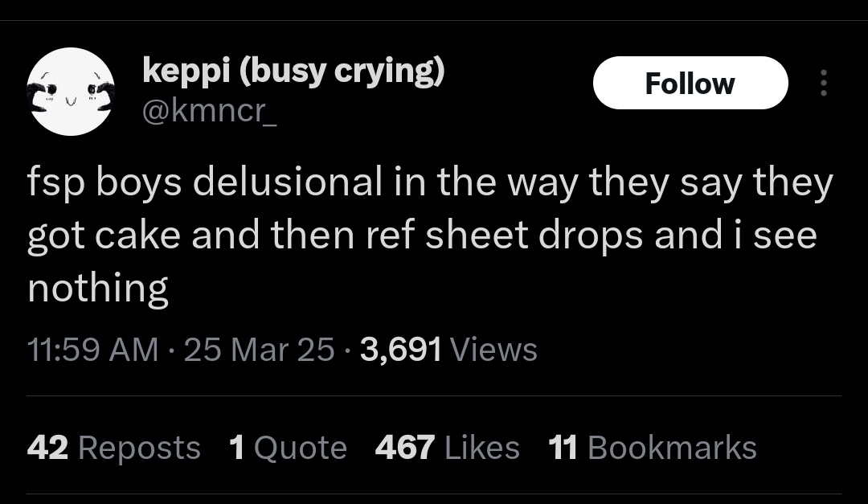
Task: Click the tweet line starting "got cake"
Action: click(x=421, y=236)
